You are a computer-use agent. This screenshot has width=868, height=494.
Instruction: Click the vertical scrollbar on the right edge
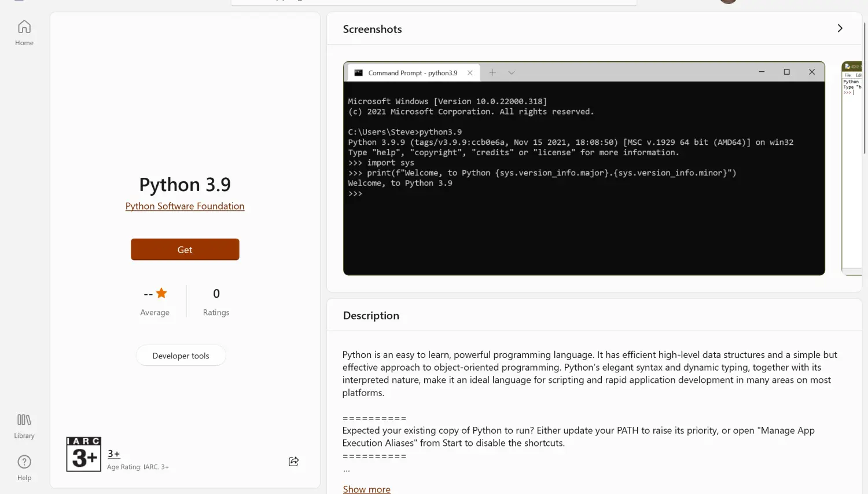(x=865, y=87)
